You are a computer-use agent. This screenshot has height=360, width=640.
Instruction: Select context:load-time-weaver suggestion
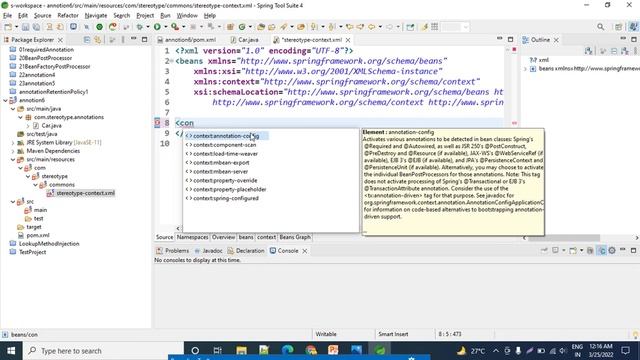point(225,154)
